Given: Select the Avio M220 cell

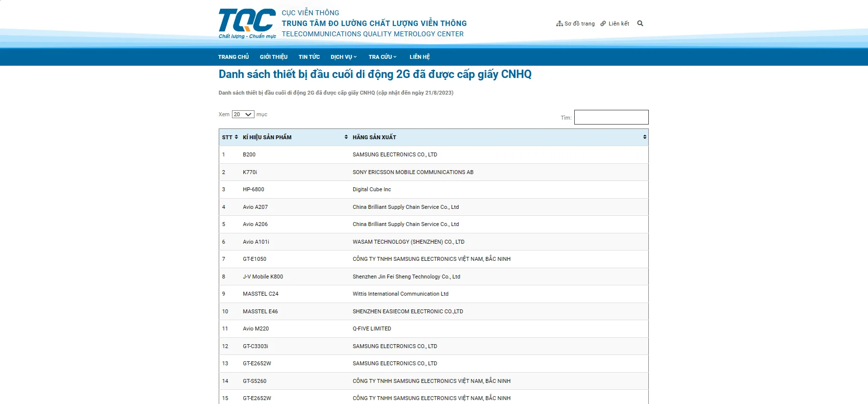Looking at the screenshot, I should (256, 328).
